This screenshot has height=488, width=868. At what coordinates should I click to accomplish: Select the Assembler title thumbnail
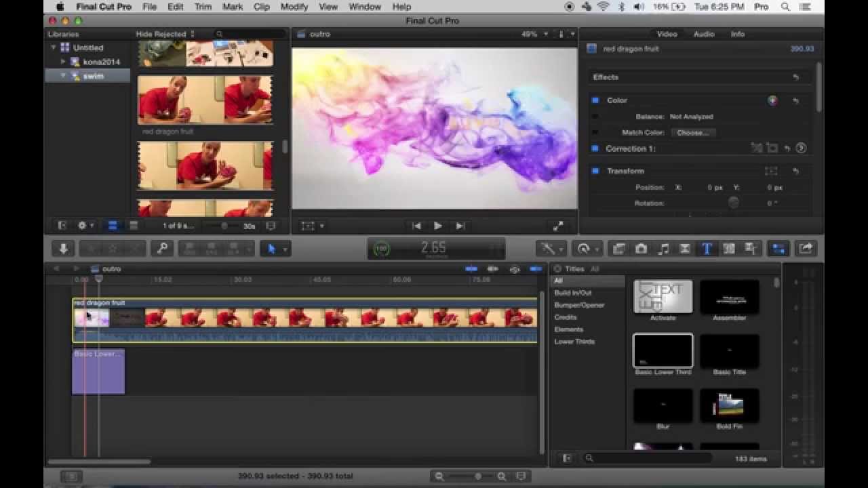tap(730, 297)
